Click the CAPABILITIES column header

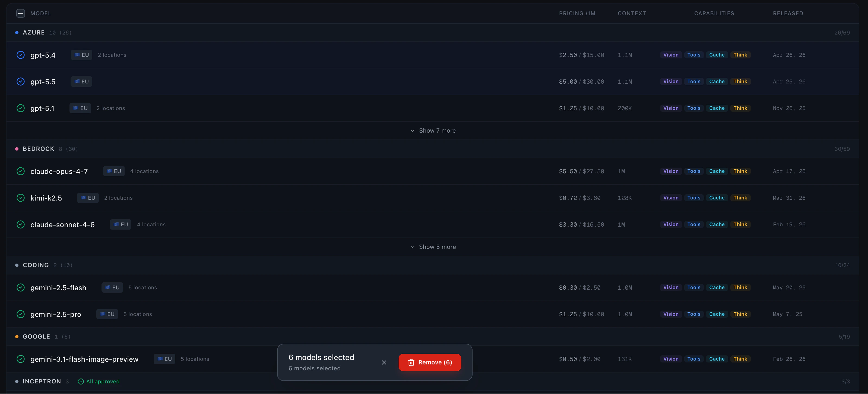tap(714, 14)
